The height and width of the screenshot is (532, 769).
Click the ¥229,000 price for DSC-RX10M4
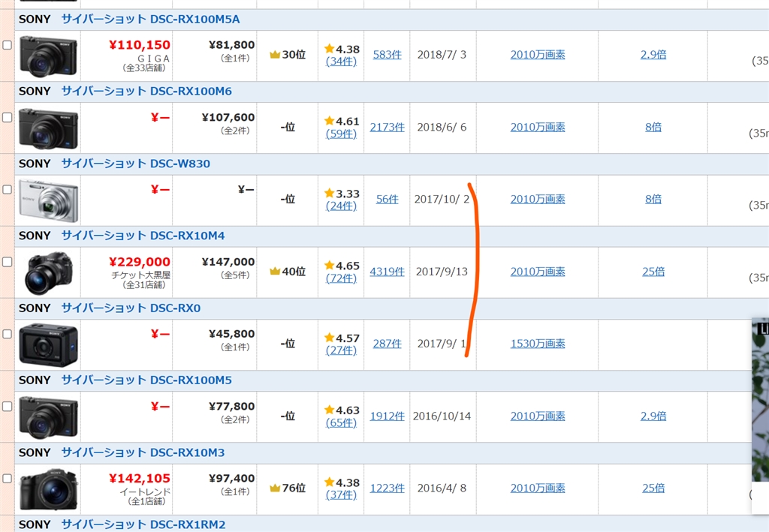pyautogui.click(x=139, y=262)
